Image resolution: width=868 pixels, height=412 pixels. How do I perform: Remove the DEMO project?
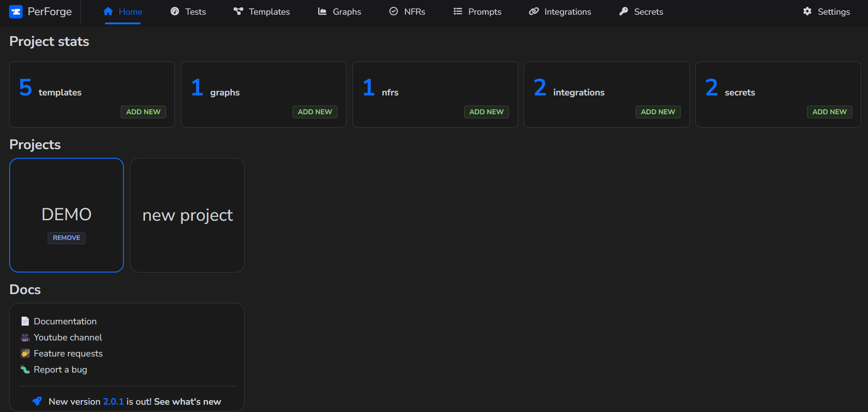[67, 238]
